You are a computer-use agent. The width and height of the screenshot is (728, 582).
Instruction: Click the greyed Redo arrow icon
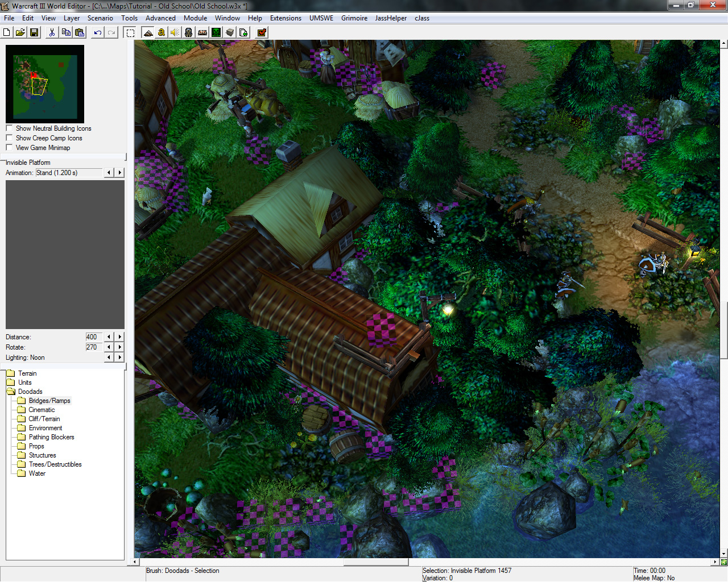click(x=111, y=32)
